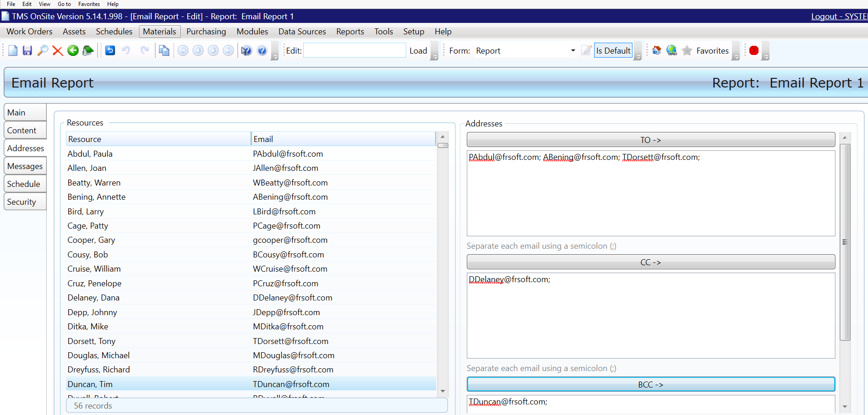Click inside the TO addresses text box
This screenshot has height=415, width=868.
coord(651,193)
